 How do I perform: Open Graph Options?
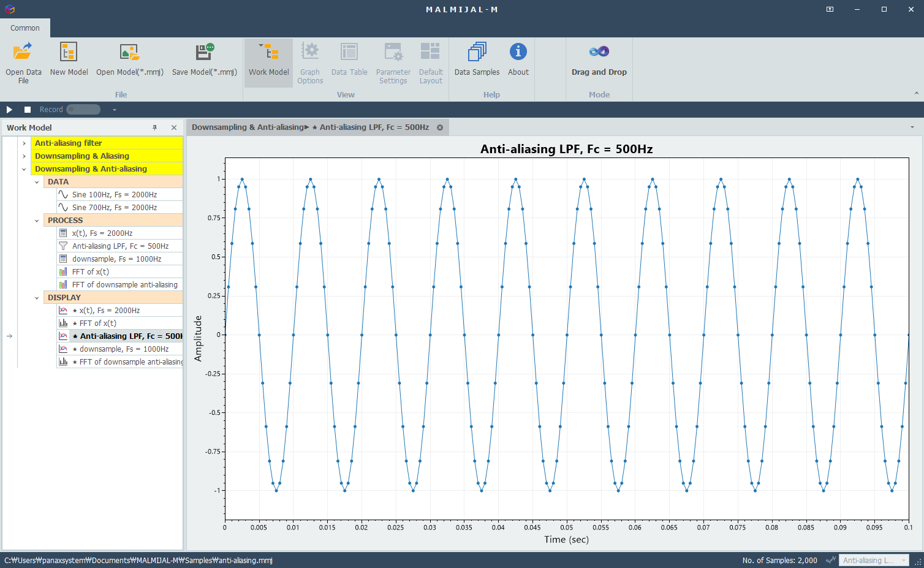(310, 63)
